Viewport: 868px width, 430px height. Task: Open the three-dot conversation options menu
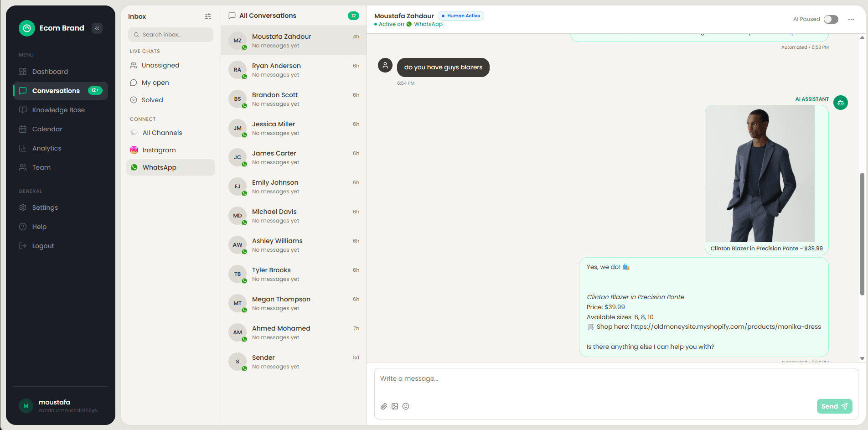(x=851, y=20)
